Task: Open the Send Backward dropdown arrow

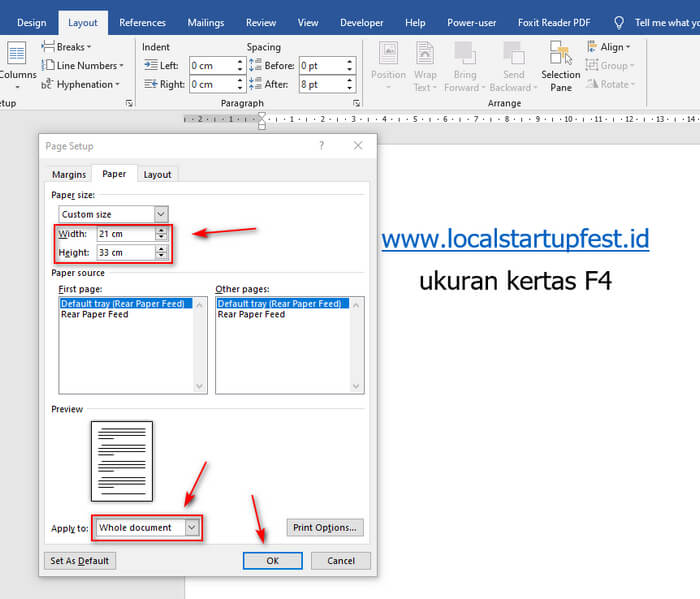Action: point(535,88)
